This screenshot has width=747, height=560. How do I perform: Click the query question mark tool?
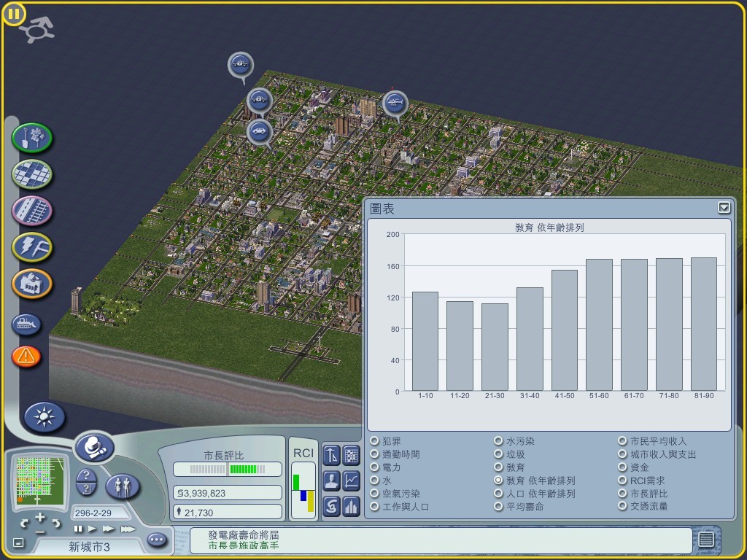coord(86,475)
